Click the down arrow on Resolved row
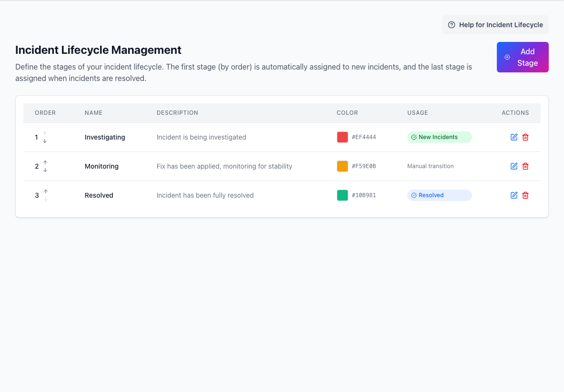Viewport: 564px width, 392px height. [46, 199]
